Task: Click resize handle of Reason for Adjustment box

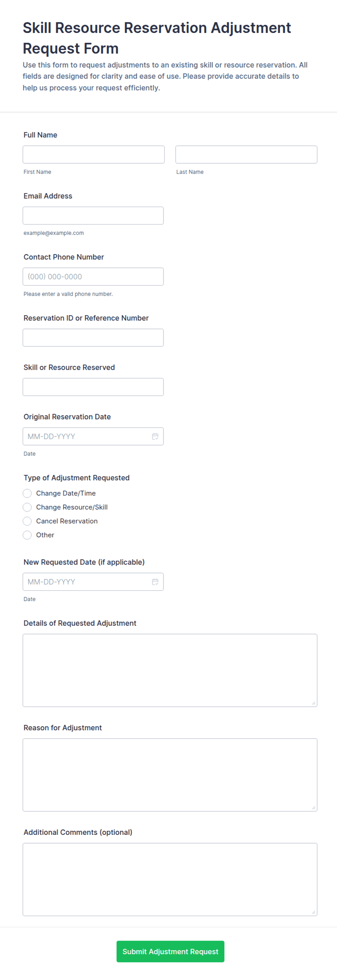Action: tap(313, 808)
